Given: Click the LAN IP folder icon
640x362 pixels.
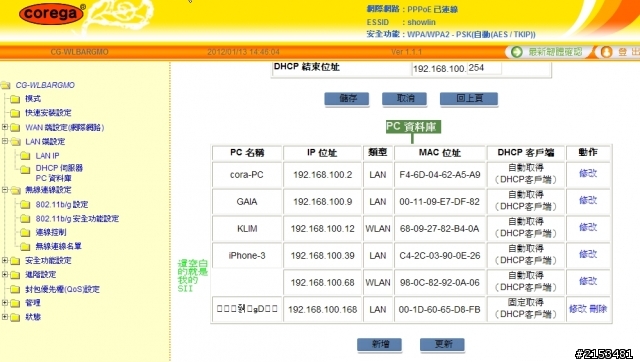Looking at the screenshot, I should tap(25, 156).
